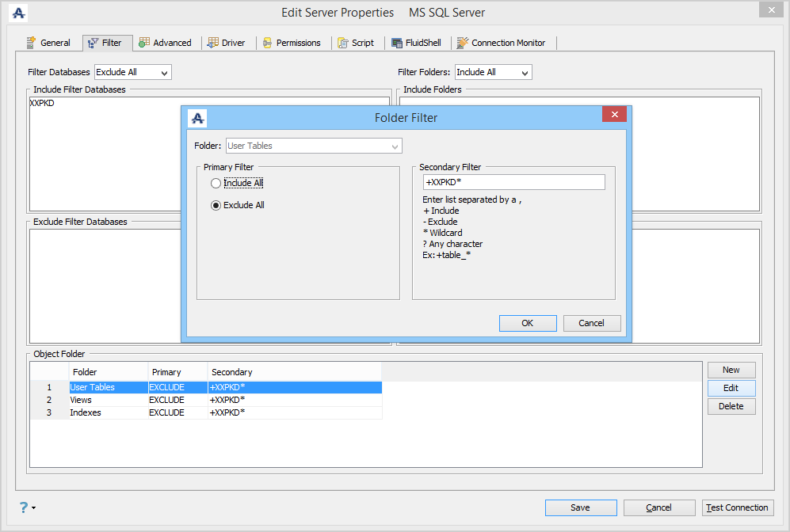The image size is (790, 532).
Task: Confirm Folder Filter with OK
Action: coord(528,323)
